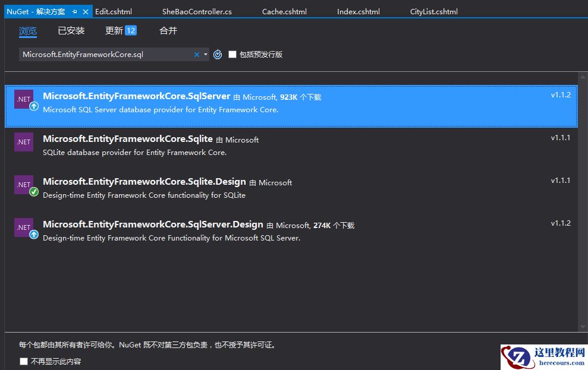
Task: Refresh the NuGet search results
Action: click(218, 54)
